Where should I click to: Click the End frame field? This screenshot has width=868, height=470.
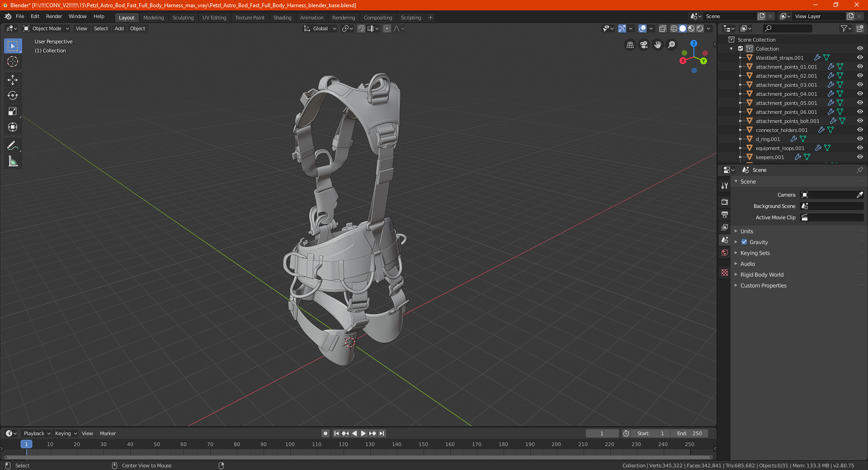[x=689, y=433]
